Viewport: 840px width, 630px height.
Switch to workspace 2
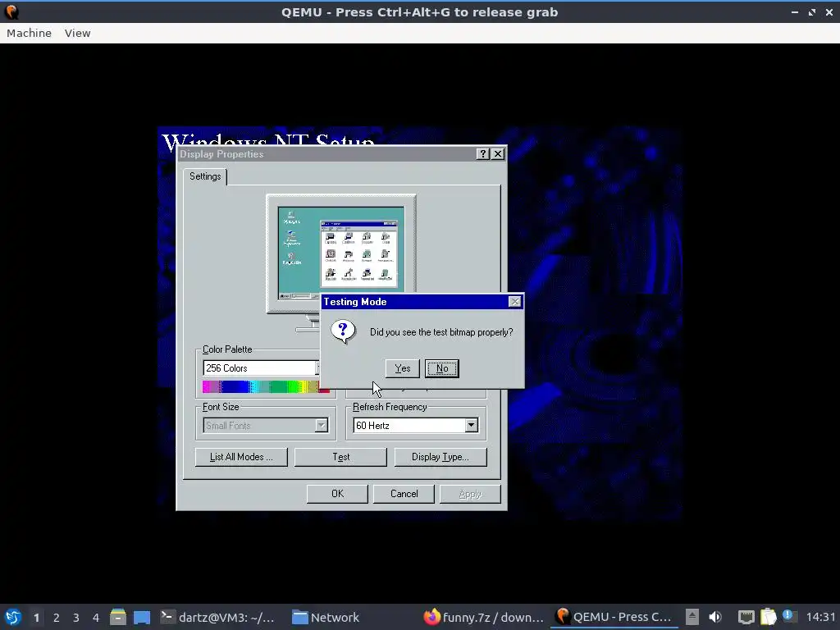(57, 618)
